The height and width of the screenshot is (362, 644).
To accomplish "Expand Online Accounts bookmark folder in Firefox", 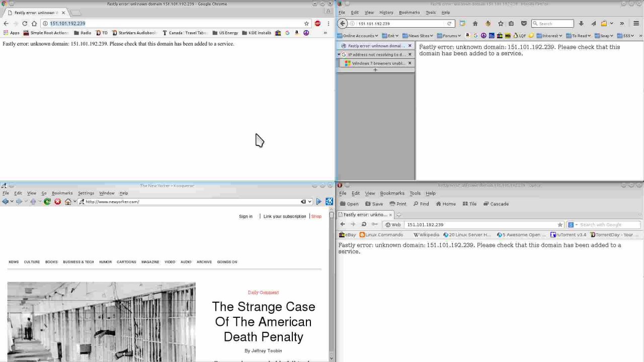I will tap(358, 36).
